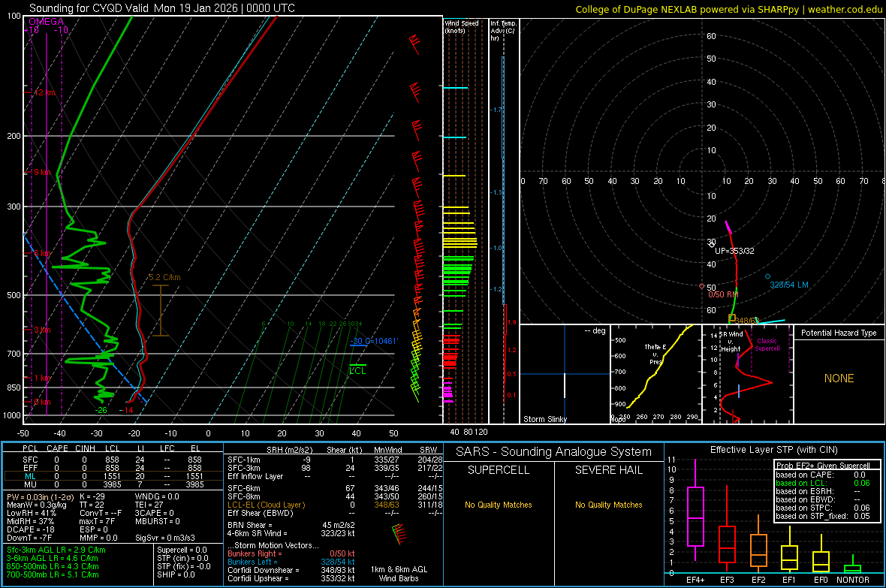Click the OMEGA label on the skew-T

(x=46, y=22)
